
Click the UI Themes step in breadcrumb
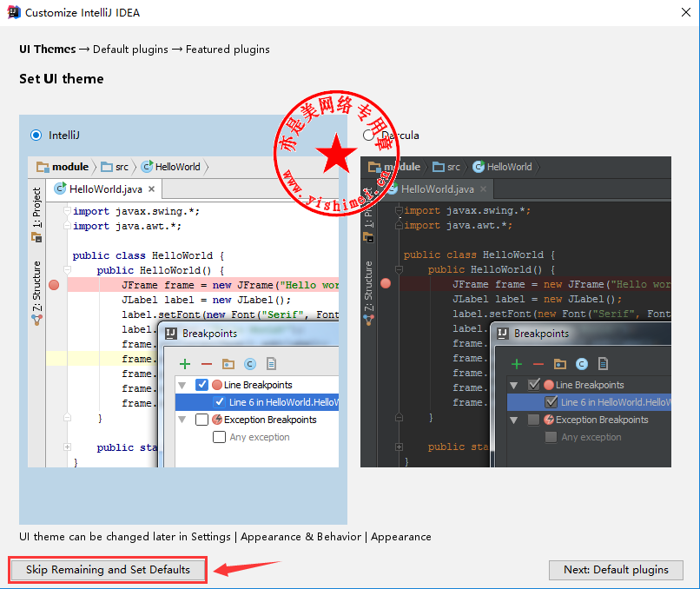[47, 50]
